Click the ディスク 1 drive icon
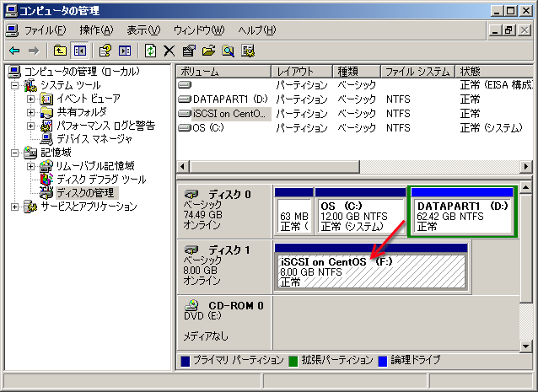Viewport: 538px width, 392px height. (x=191, y=250)
